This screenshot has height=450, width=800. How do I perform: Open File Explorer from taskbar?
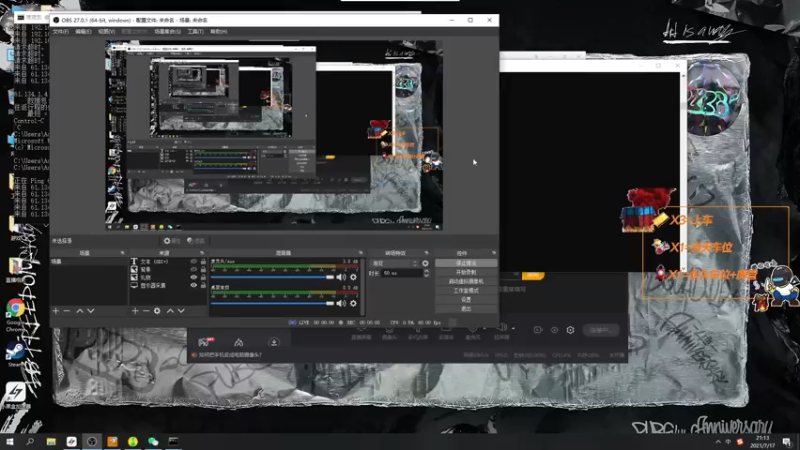51,441
